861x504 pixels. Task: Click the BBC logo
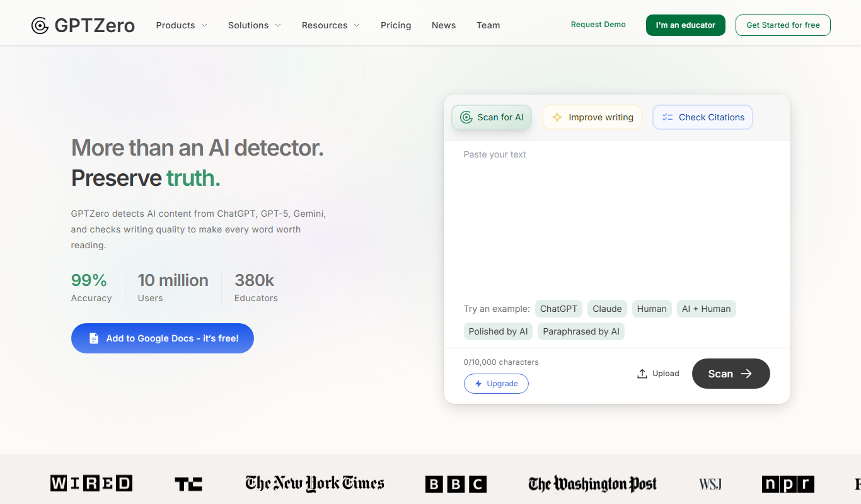[456, 484]
